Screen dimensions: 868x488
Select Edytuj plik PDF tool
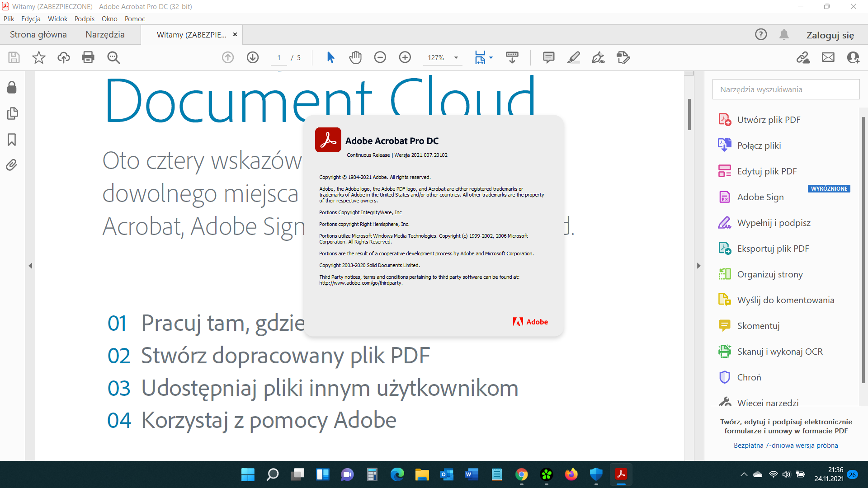click(758, 171)
